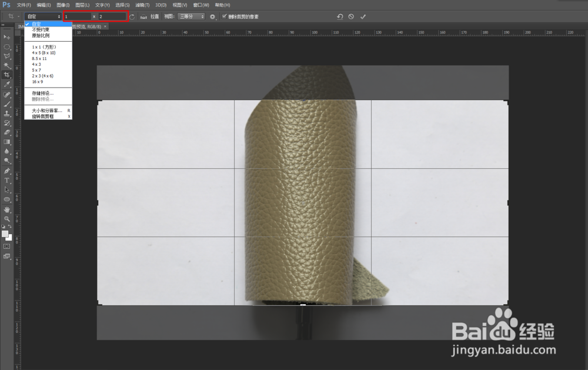
Task: Choose 大小和分辨率... menu entry
Action: click(x=48, y=111)
